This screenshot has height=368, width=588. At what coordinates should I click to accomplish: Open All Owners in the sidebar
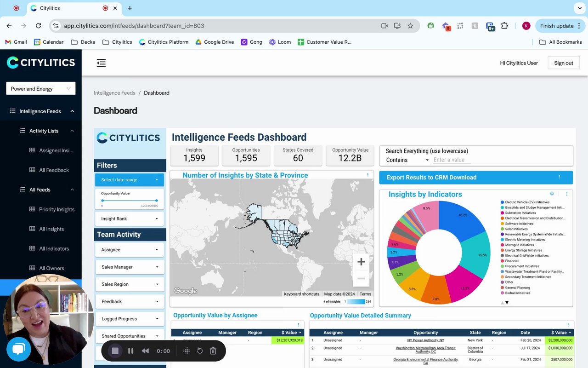[51, 268]
